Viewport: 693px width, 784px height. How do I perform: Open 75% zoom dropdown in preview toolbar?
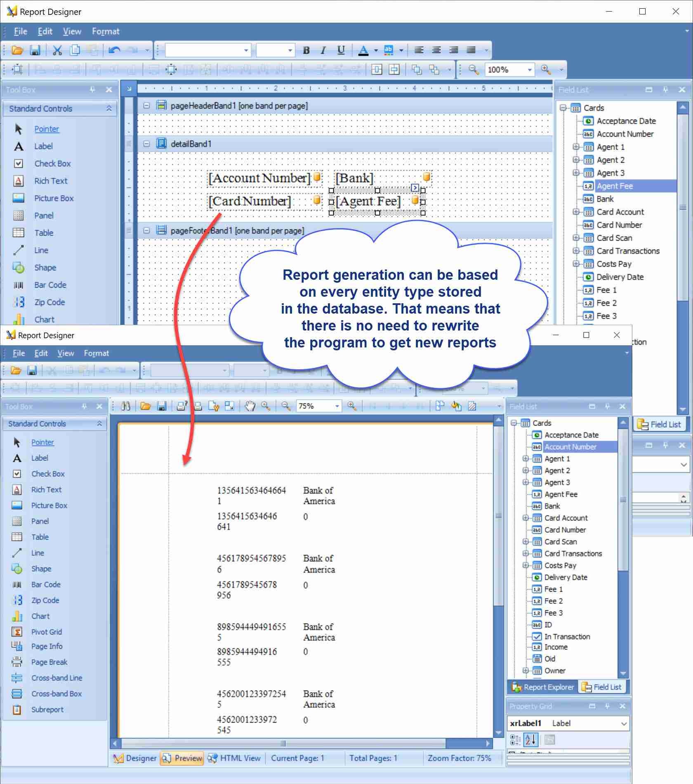337,406
